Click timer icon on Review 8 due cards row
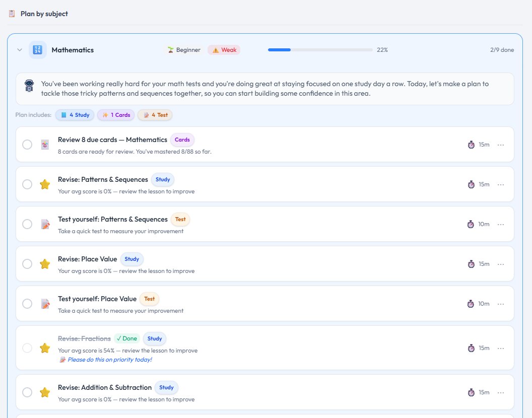 (x=471, y=145)
